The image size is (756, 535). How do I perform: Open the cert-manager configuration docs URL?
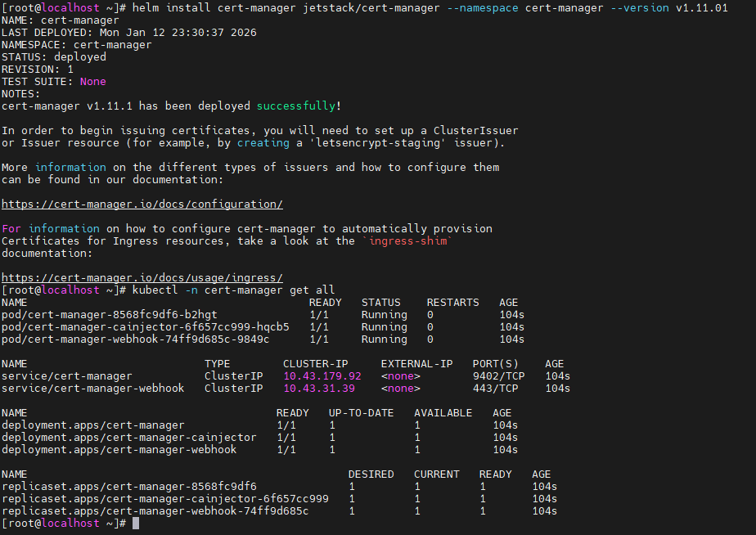142,204
